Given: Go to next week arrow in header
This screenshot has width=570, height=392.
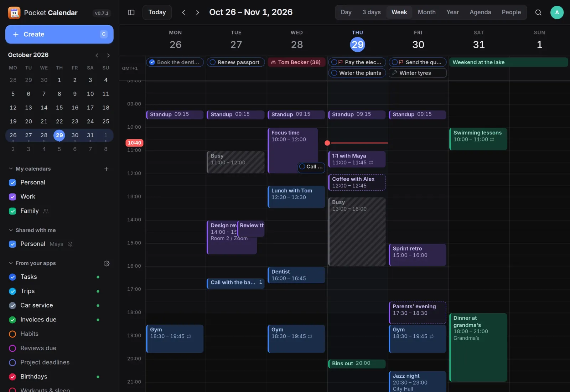Looking at the screenshot, I should (x=197, y=12).
